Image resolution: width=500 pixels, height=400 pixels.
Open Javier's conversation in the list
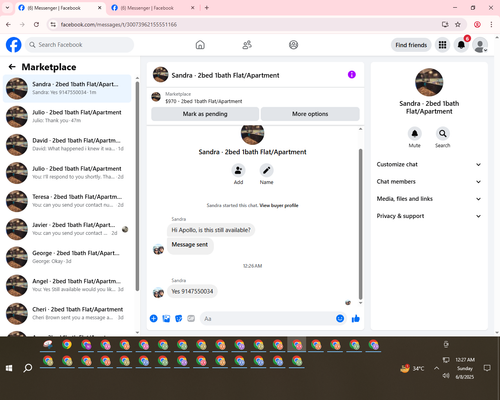tap(67, 229)
